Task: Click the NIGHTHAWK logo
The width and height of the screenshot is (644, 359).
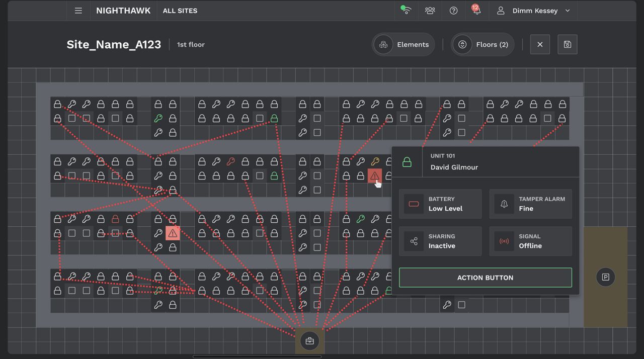Action: [x=123, y=11]
